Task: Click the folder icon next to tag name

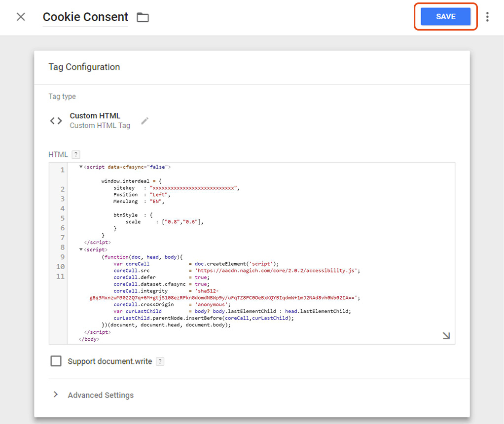Action: 143,17
